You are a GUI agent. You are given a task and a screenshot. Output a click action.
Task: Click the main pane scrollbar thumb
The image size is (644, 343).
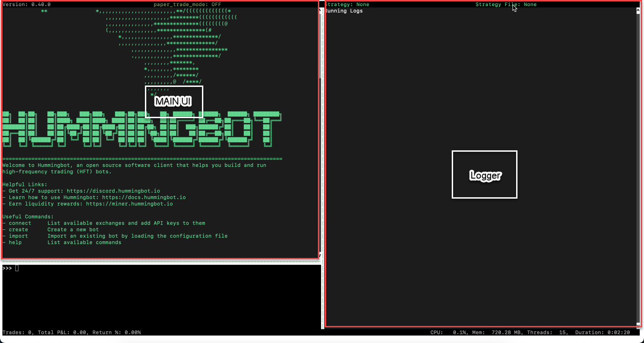point(321,46)
